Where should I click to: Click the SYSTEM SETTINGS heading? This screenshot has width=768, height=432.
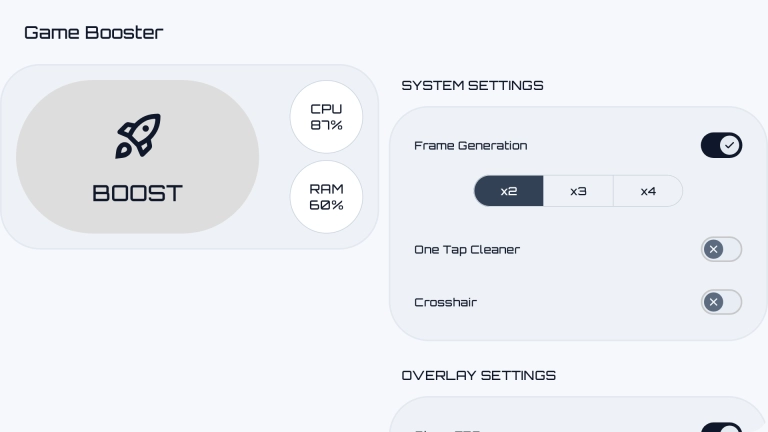472,86
